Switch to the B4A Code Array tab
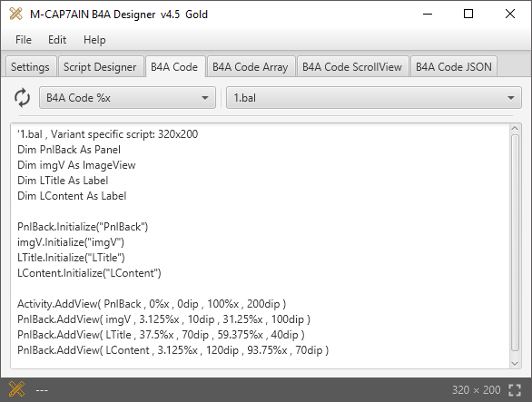Image resolution: width=532 pixels, height=402 pixels. tap(251, 67)
